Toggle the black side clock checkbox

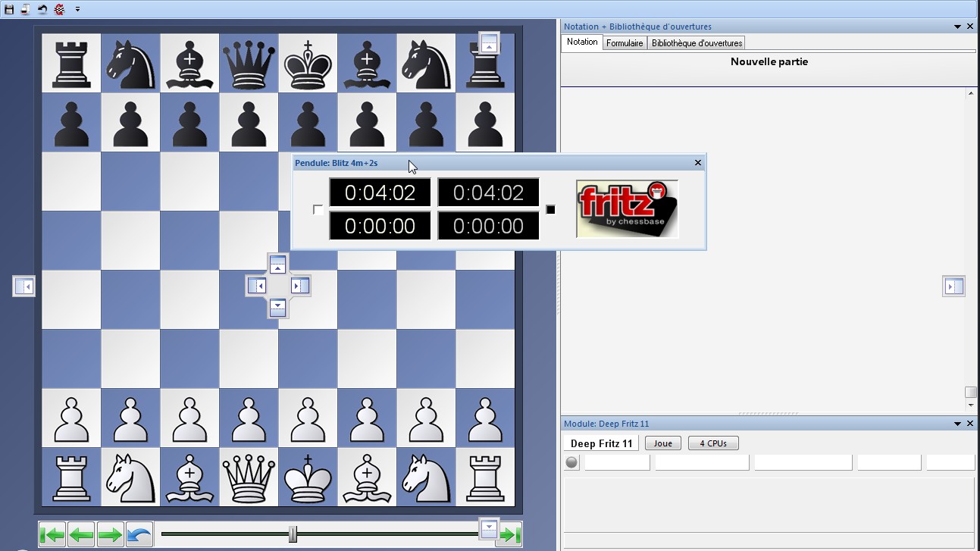pos(551,210)
